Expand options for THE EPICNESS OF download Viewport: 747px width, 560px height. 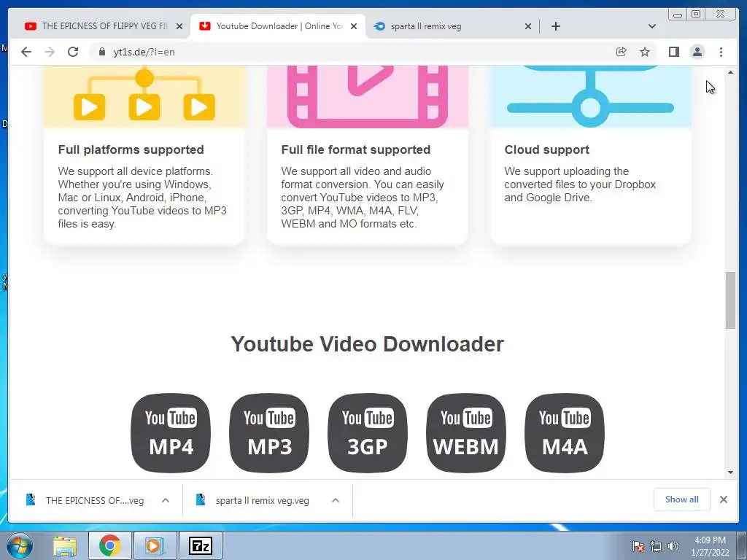[x=166, y=500]
